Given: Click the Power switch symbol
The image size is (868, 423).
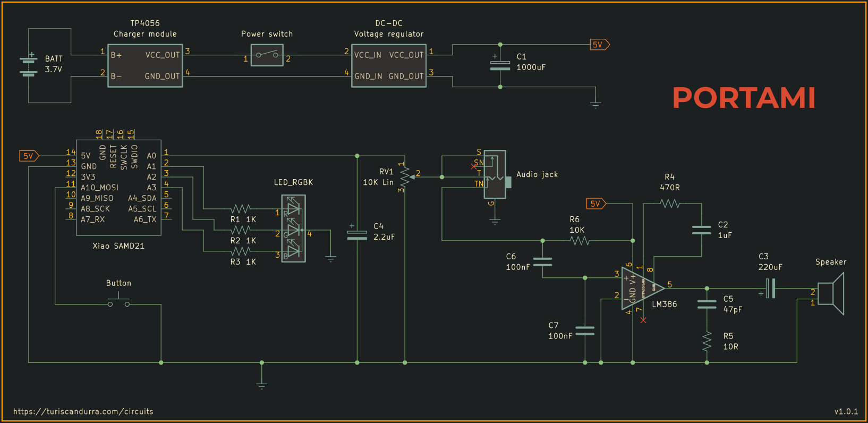Looking at the screenshot, I should 267,55.
